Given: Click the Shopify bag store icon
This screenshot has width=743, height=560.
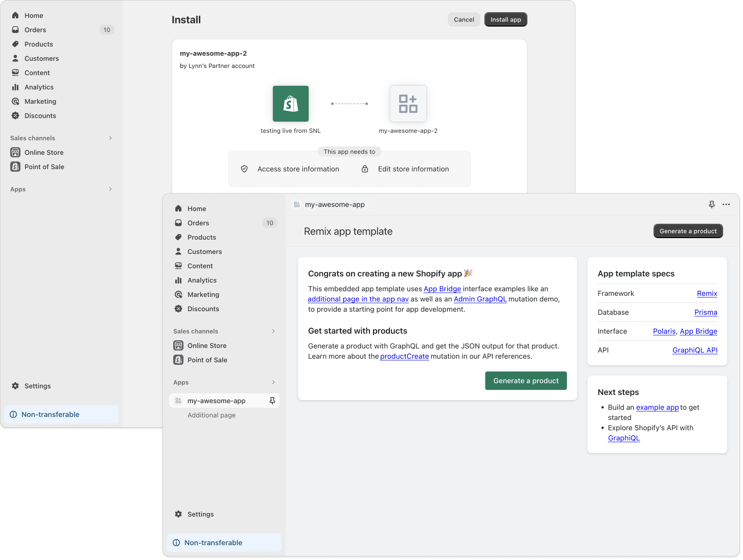Looking at the screenshot, I should pyautogui.click(x=291, y=104).
